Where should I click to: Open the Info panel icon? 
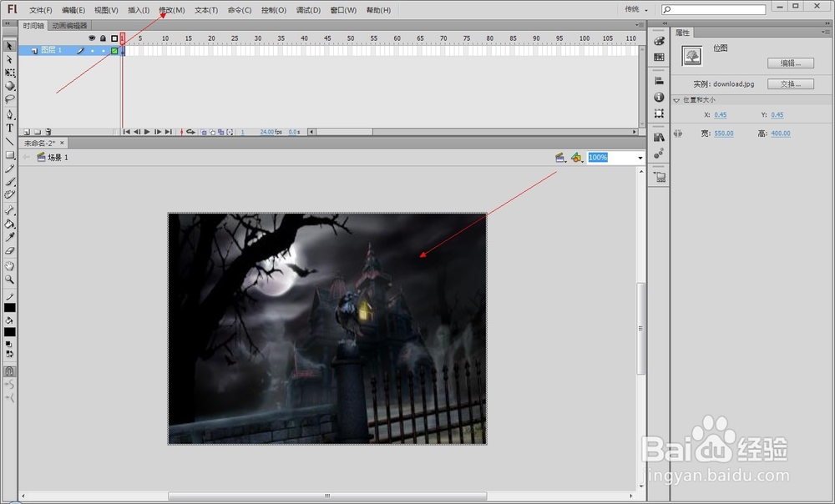coord(659,97)
